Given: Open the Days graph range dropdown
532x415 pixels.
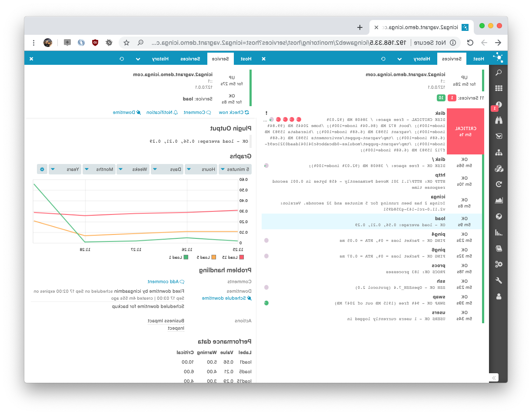Looking at the screenshot, I should coord(167,169).
